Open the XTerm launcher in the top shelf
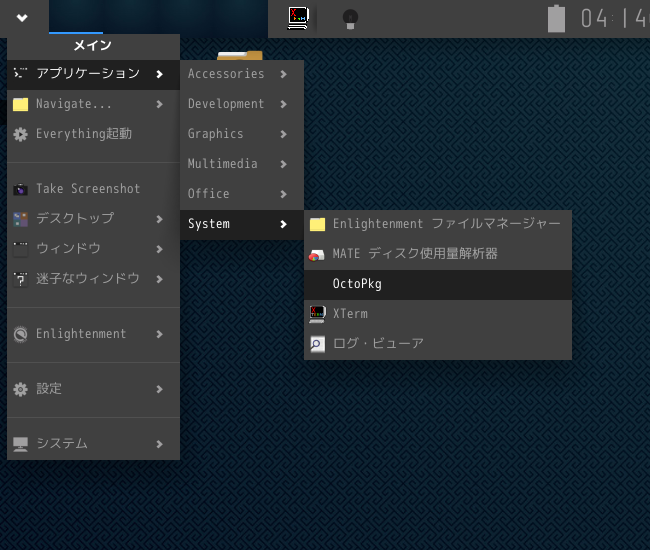This screenshot has height=550, width=650. pyautogui.click(x=298, y=18)
